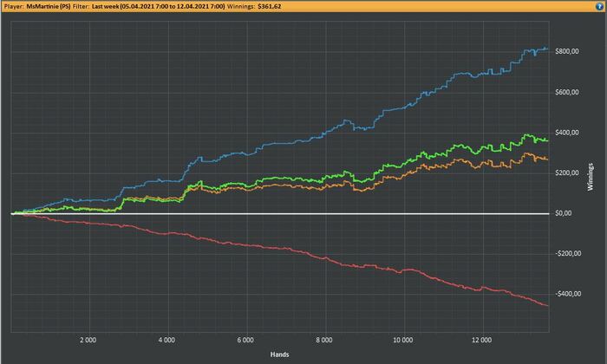The height and width of the screenshot is (364, 607).
Task: Click the -$400,00 y-axis label
Action: click(568, 294)
